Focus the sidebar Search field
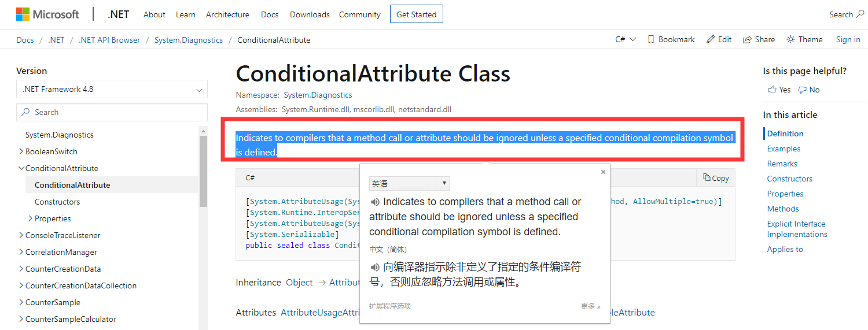This screenshot has height=330, width=868. click(x=112, y=112)
